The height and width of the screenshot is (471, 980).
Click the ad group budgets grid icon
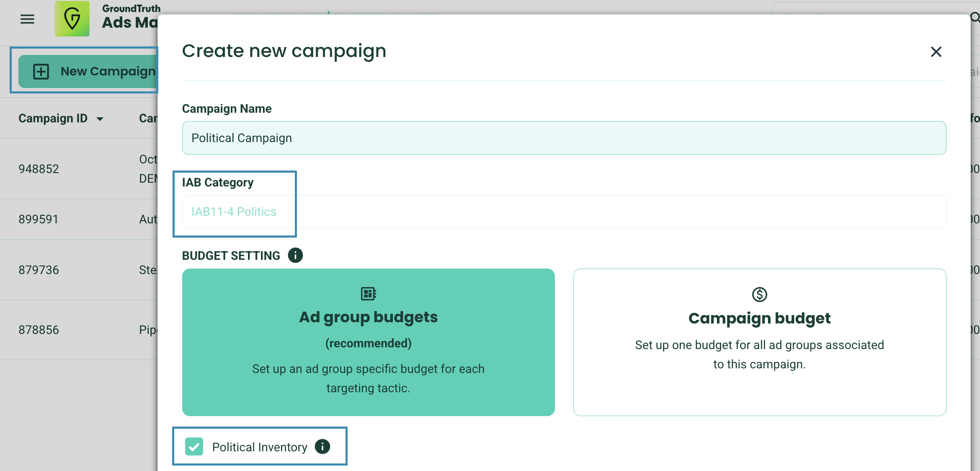tap(368, 294)
